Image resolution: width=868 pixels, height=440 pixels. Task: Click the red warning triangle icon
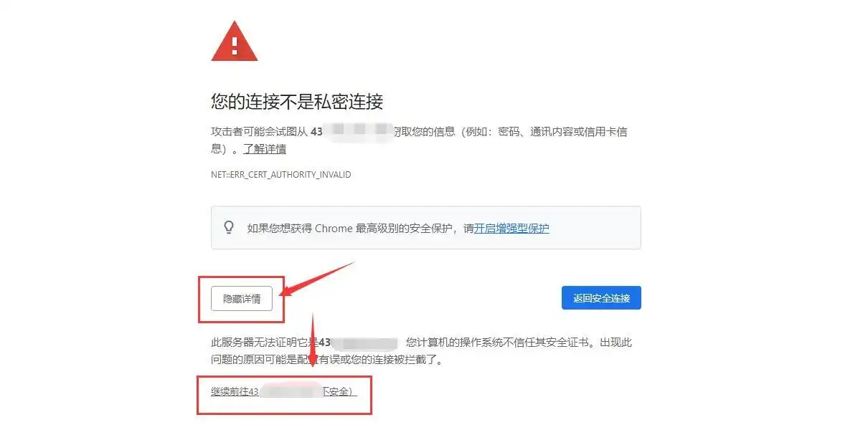coord(235,41)
